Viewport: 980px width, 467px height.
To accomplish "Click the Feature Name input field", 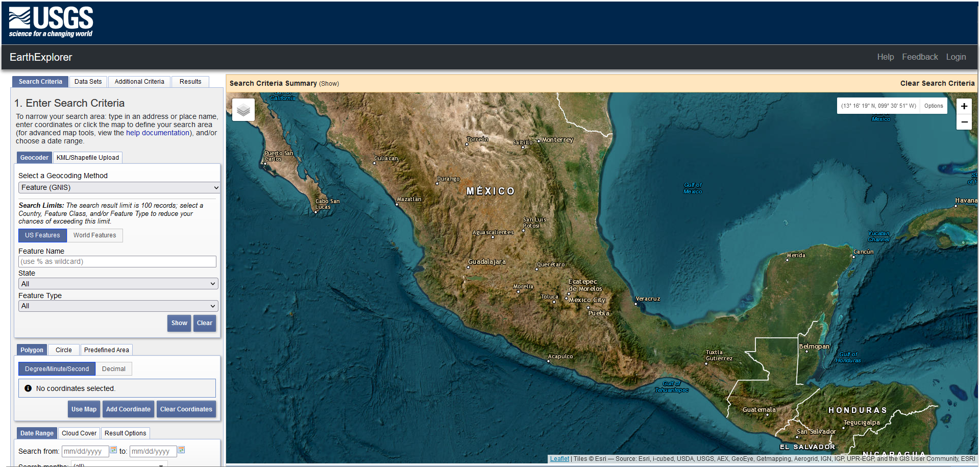I will tap(117, 262).
